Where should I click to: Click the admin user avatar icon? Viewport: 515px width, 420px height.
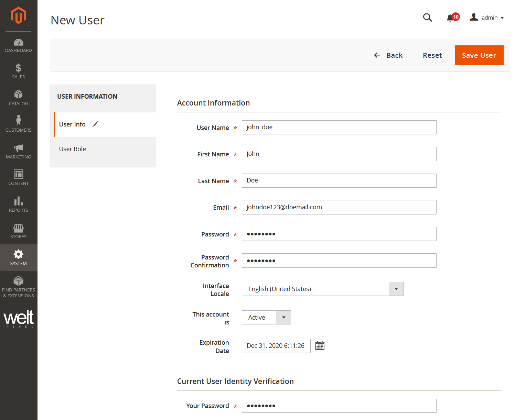(474, 17)
